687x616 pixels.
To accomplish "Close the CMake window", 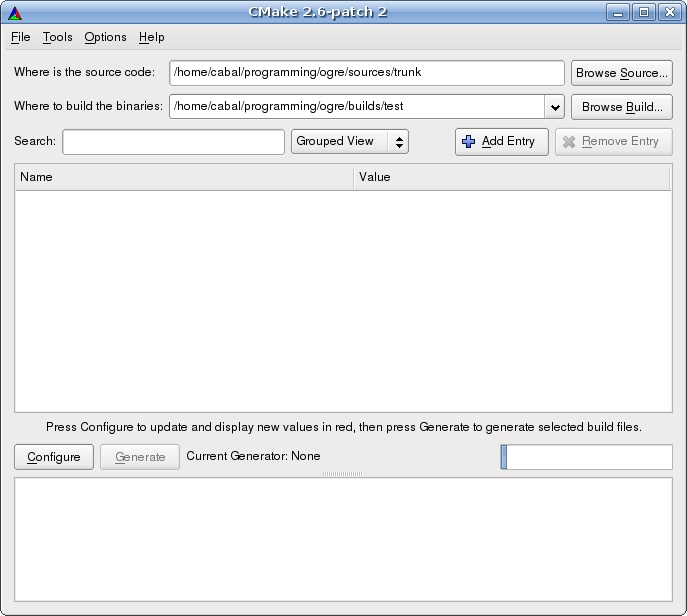I will (x=669, y=12).
